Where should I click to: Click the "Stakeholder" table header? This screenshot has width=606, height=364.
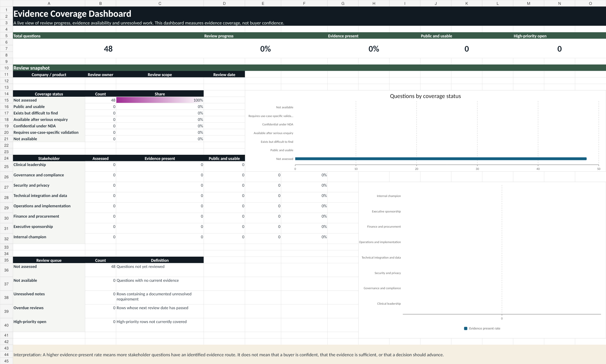click(49, 158)
